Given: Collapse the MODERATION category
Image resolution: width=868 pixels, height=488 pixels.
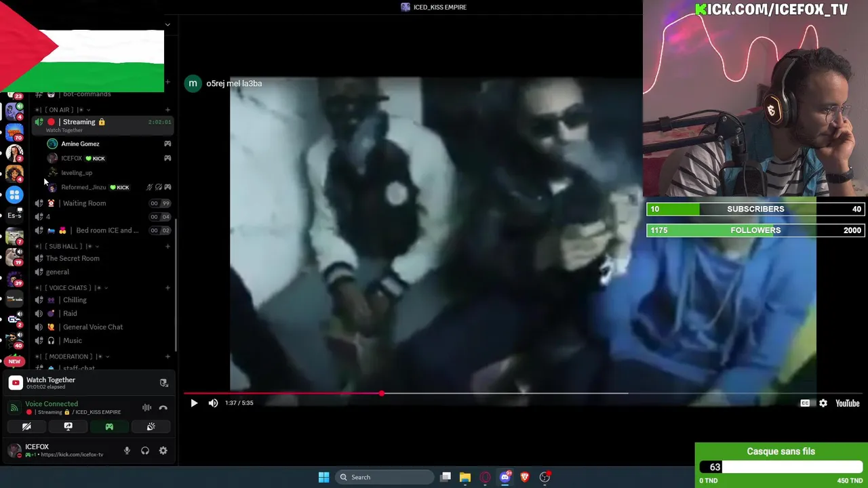Looking at the screenshot, I should click(x=73, y=357).
